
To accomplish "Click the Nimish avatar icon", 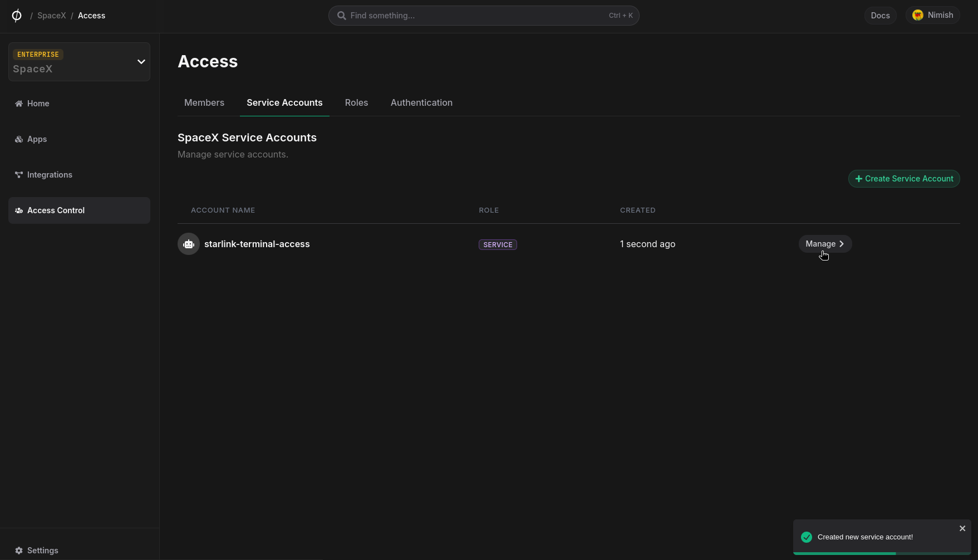I will (918, 15).
